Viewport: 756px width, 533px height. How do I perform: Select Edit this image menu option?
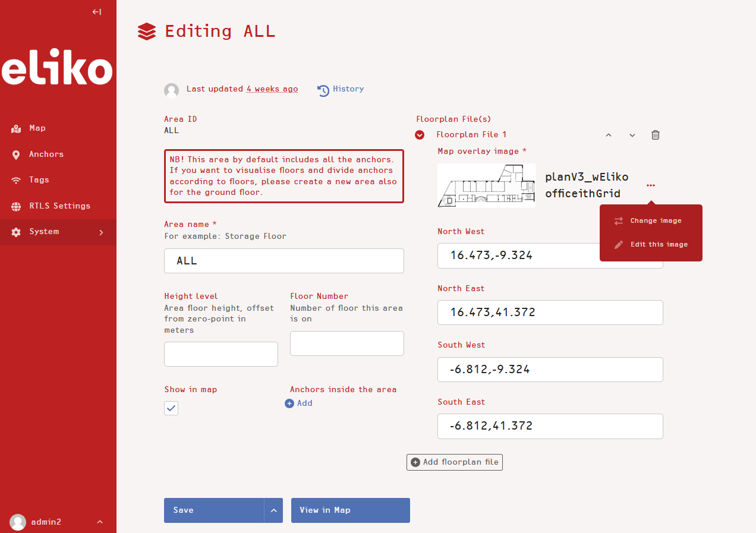(x=659, y=245)
